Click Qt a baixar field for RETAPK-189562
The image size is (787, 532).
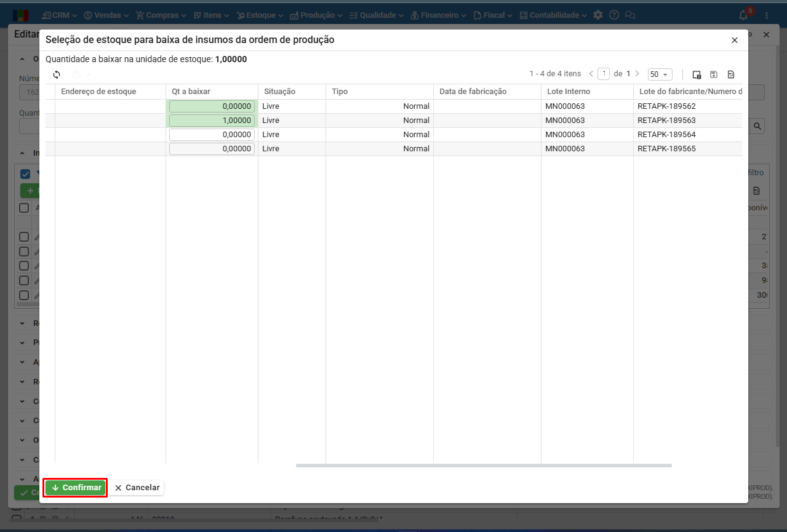212,106
